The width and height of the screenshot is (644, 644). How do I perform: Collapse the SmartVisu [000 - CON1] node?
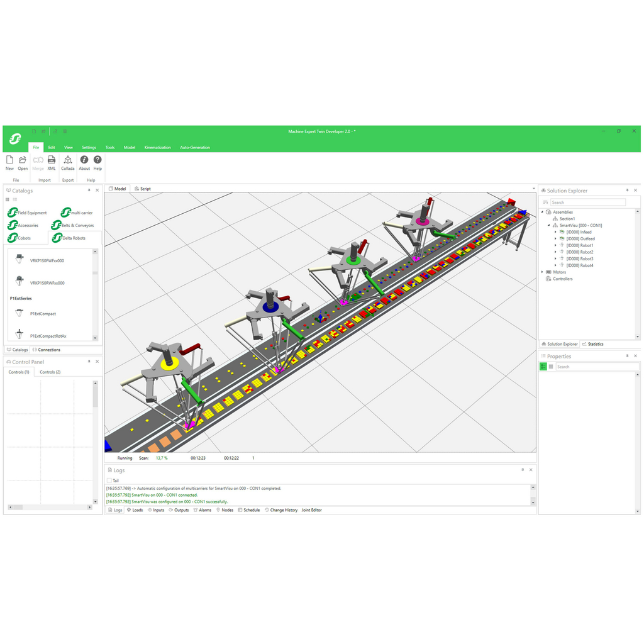(550, 225)
